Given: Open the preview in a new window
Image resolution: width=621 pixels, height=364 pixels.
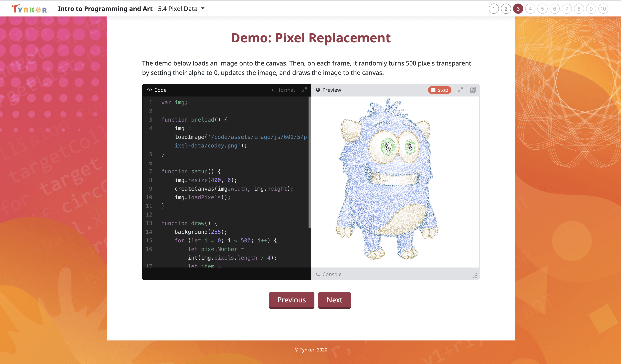Looking at the screenshot, I should click(473, 90).
